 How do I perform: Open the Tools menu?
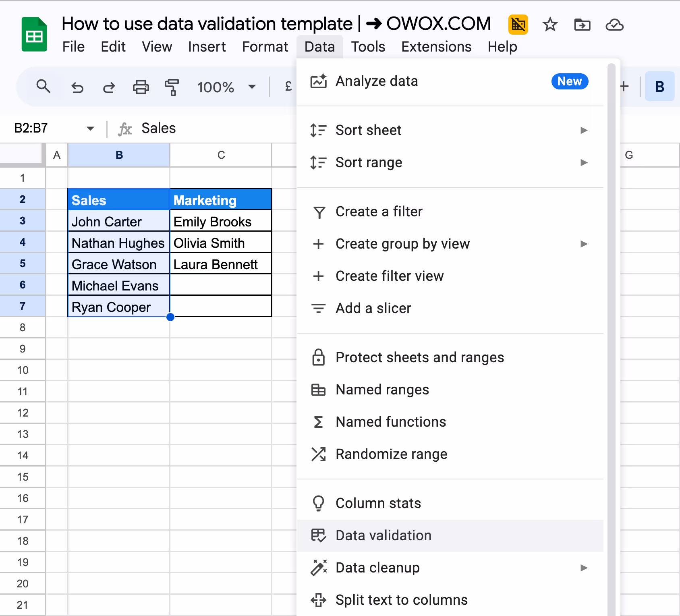pos(368,46)
